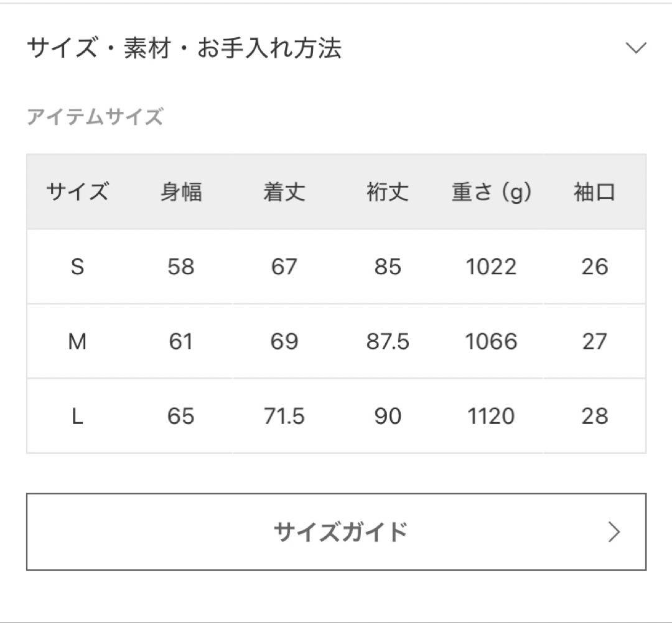Click the サイズ column header
672x623 pixels.
pos(76,193)
